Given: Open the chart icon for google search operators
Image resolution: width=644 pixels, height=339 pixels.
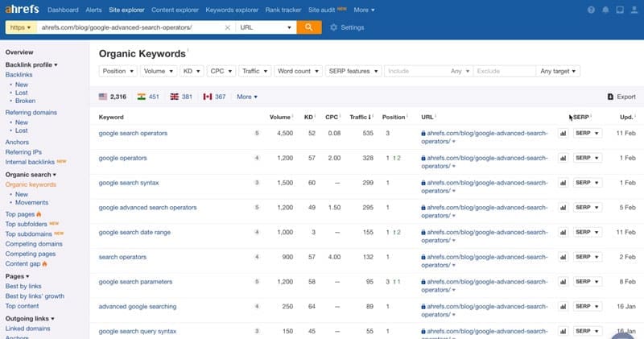Looking at the screenshot, I should pyautogui.click(x=563, y=134).
